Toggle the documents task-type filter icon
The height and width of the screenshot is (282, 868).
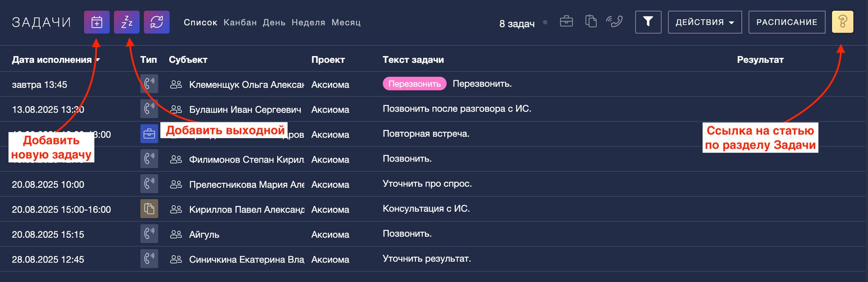(x=591, y=21)
